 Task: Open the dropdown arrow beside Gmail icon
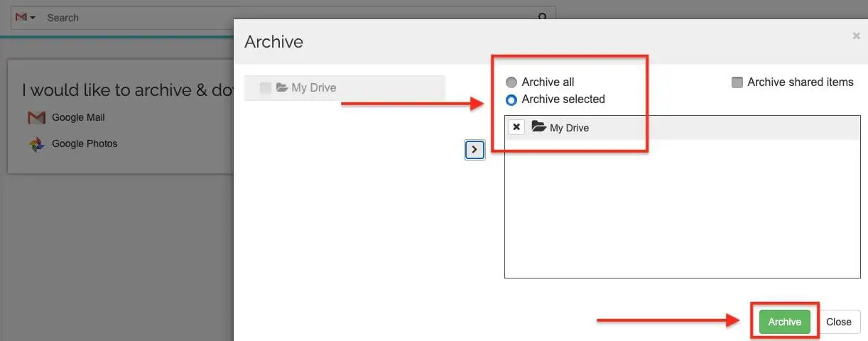click(33, 18)
